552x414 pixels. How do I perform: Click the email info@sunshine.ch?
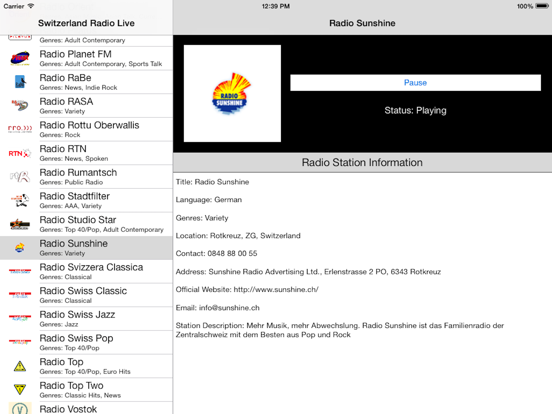229,308
